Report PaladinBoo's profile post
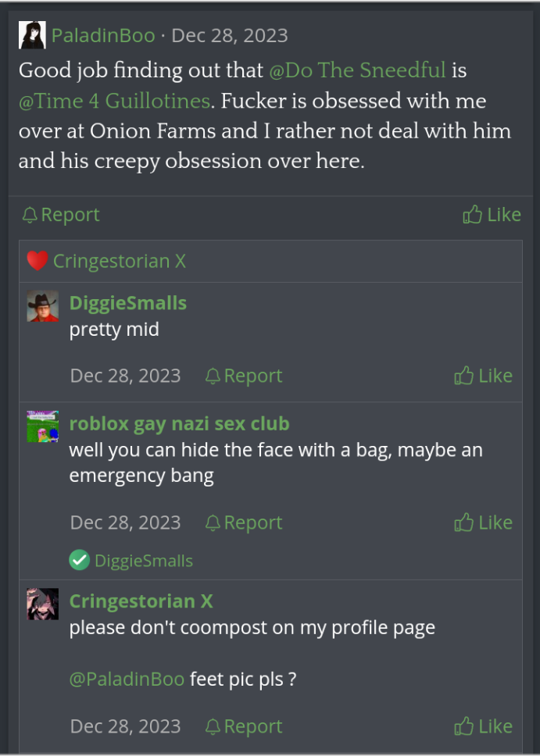The height and width of the screenshot is (756, 540). (61, 215)
